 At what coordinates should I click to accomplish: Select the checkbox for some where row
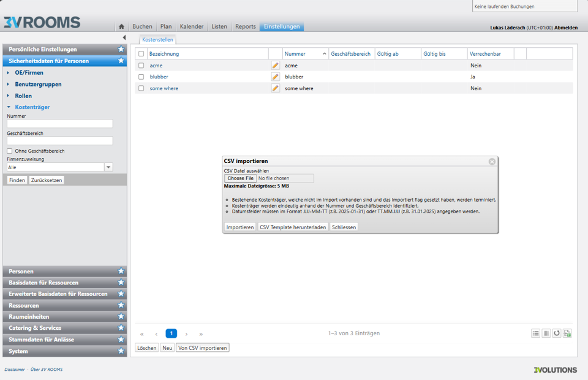141,88
